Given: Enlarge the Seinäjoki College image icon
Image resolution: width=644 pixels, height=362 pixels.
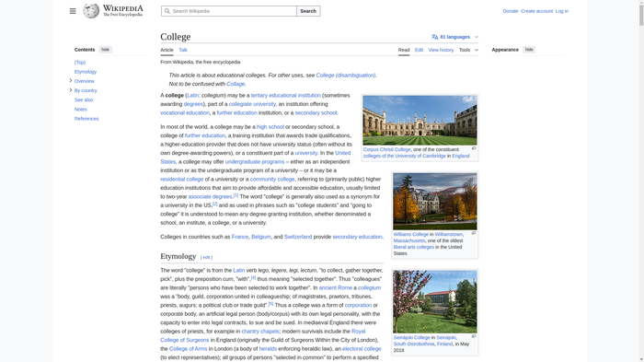Looking at the screenshot, I should pyautogui.click(x=474, y=336).
